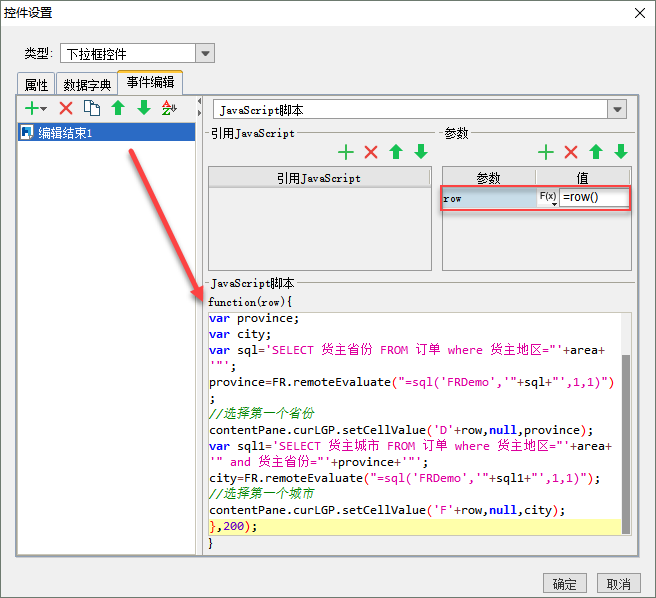Click the row parameter name cell
Viewport: 656px width, 598px height.
tap(489, 198)
